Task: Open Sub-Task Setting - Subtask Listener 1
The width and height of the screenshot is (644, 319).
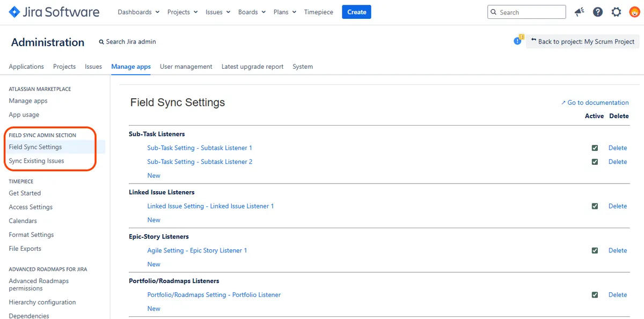Action: click(200, 148)
